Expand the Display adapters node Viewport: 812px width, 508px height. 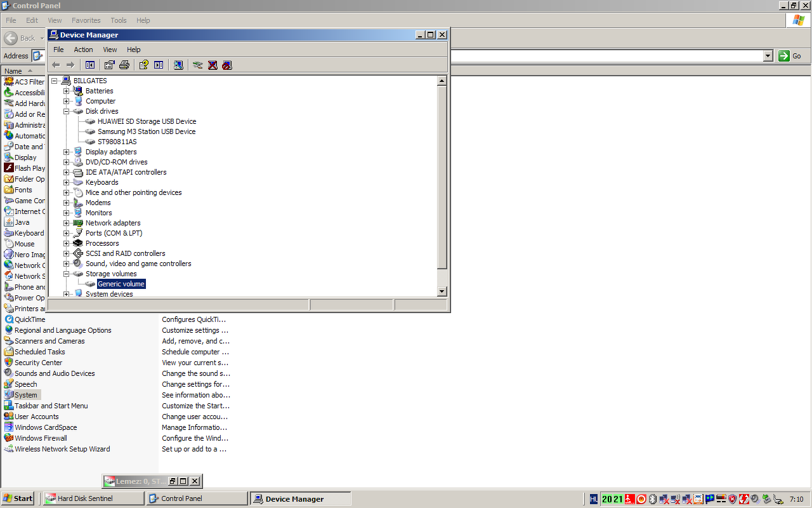click(66, 152)
